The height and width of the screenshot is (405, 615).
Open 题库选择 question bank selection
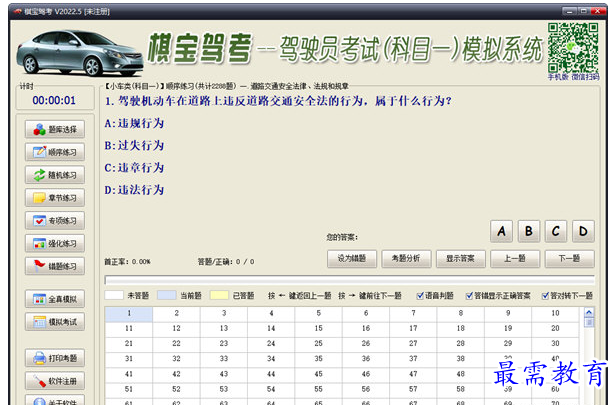pyautogui.click(x=55, y=129)
